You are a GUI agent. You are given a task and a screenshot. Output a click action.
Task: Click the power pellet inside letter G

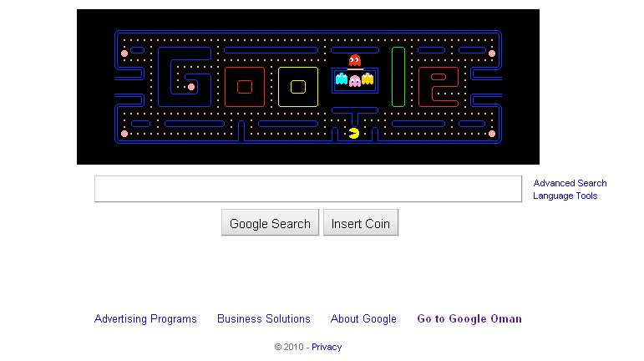point(191,87)
